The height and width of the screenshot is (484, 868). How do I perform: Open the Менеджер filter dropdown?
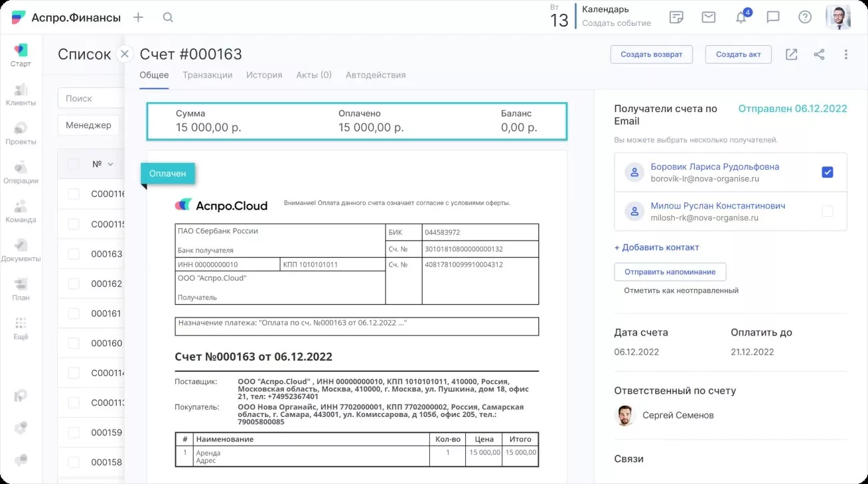click(x=88, y=125)
